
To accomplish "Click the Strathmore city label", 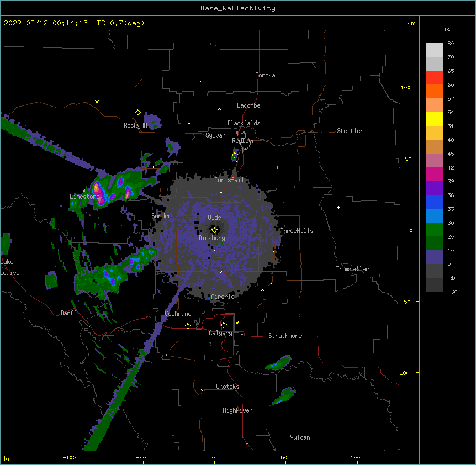I will click(x=285, y=336).
